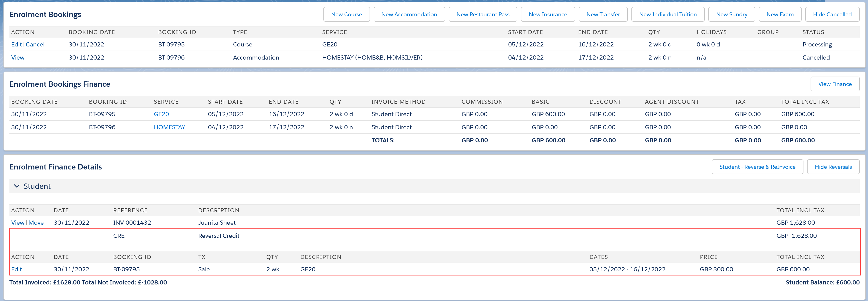This screenshot has height=301, width=868.
Task: Click Student - Reverse & ReInvoice
Action: [757, 167]
